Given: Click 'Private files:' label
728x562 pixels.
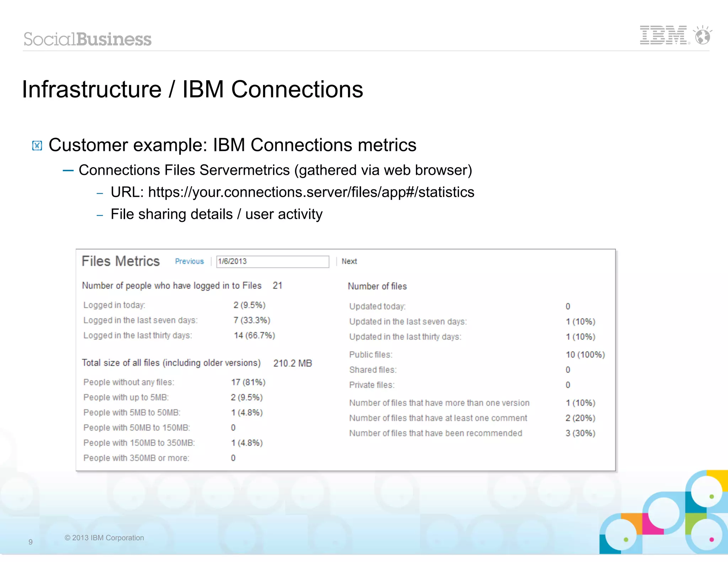Looking at the screenshot, I should click(372, 385).
